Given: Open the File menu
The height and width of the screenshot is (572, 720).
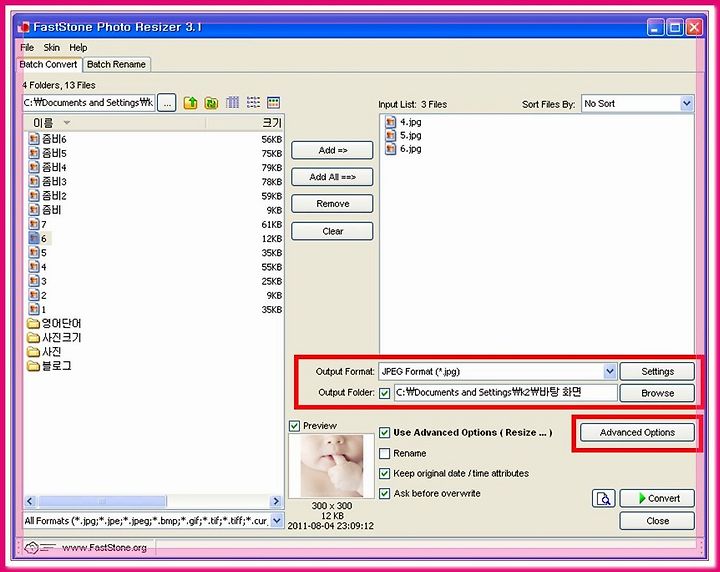Looking at the screenshot, I should [x=27, y=48].
